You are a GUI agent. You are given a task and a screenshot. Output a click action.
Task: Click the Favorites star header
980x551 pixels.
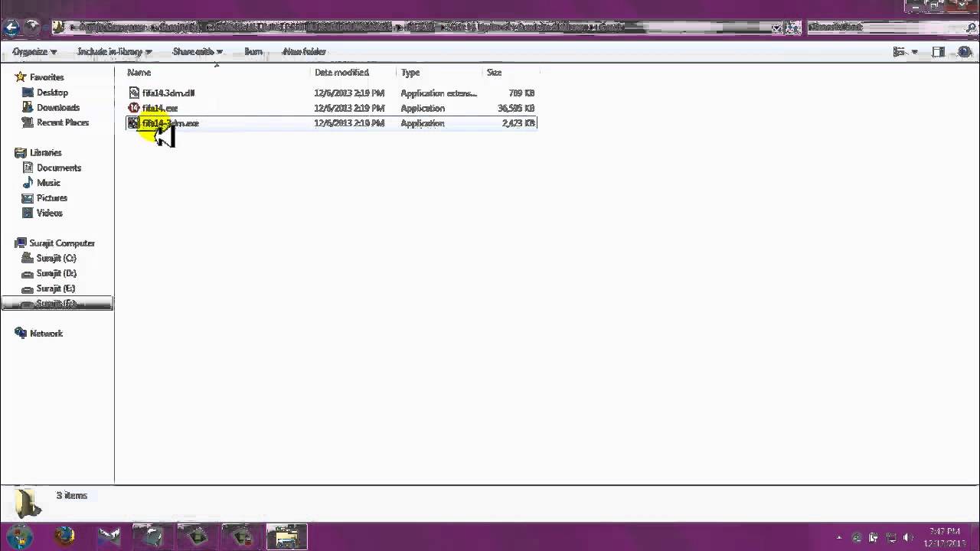(40, 77)
